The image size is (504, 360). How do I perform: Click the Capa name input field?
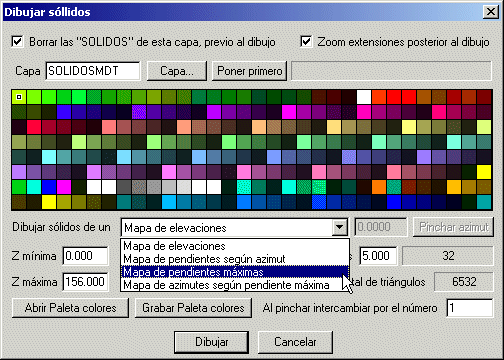93,71
